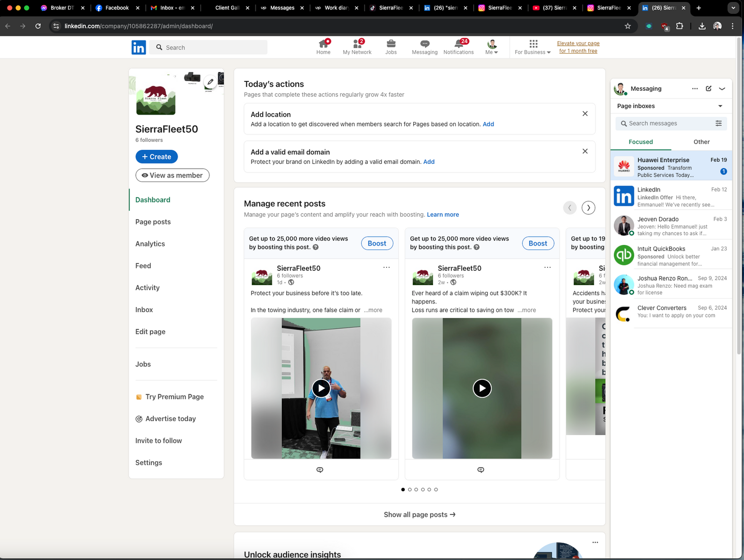Switch to the Focused messages tab

tap(641, 142)
